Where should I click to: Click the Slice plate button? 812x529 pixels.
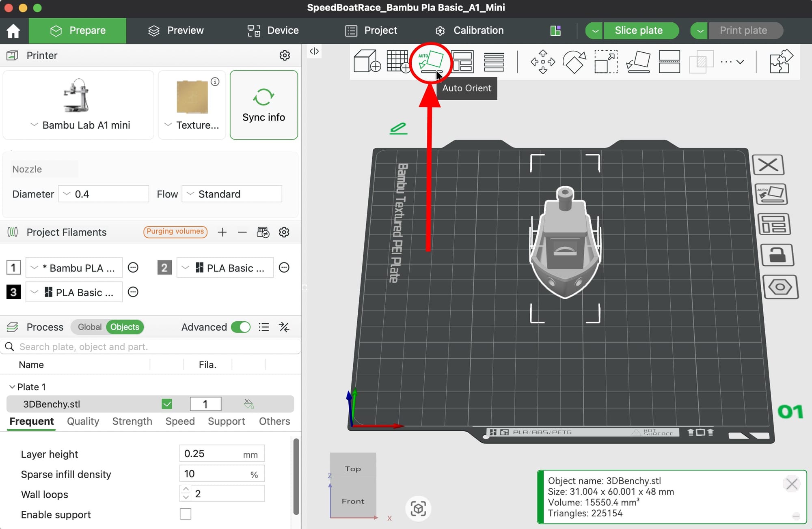pos(638,30)
